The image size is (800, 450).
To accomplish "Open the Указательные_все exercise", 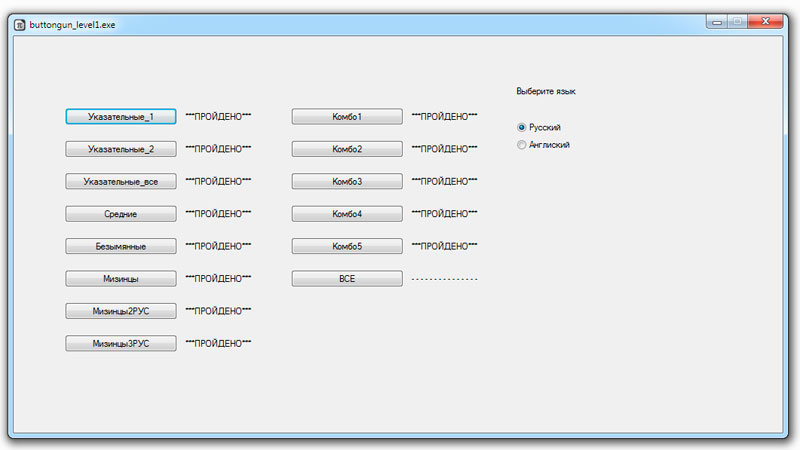I will pyautogui.click(x=121, y=181).
